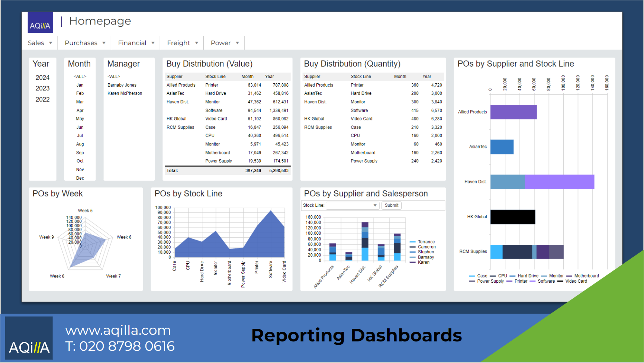The width and height of the screenshot is (644, 363).
Task: Choose Sep in the Month filter
Action: pos(80,152)
